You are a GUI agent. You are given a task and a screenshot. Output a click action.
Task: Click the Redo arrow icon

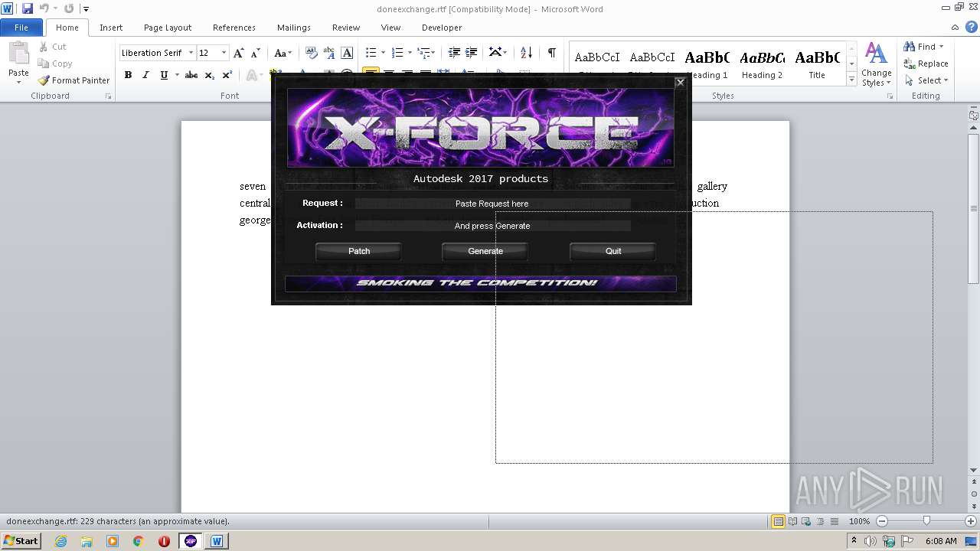(69, 8)
